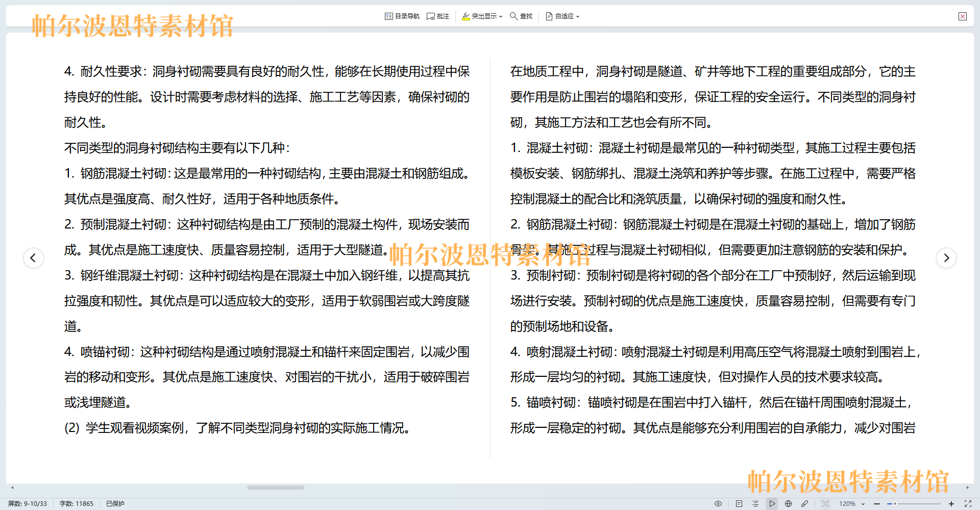This screenshot has height=510, width=980.
Task: Click the zoom in plus button
Action: [951, 503]
